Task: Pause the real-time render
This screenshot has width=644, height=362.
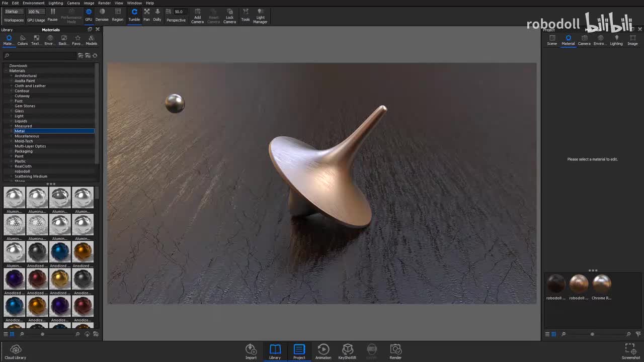Action: click(x=52, y=15)
